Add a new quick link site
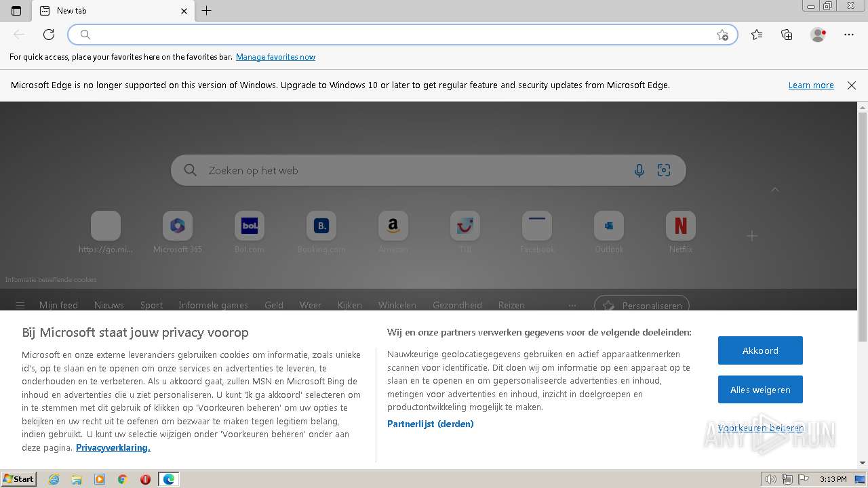This screenshot has width=868, height=488. click(x=752, y=236)
